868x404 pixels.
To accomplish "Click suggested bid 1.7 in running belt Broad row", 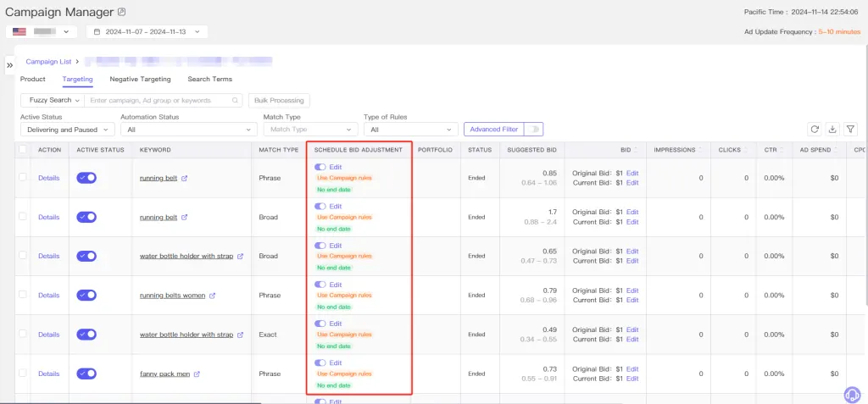I will 553,213.
